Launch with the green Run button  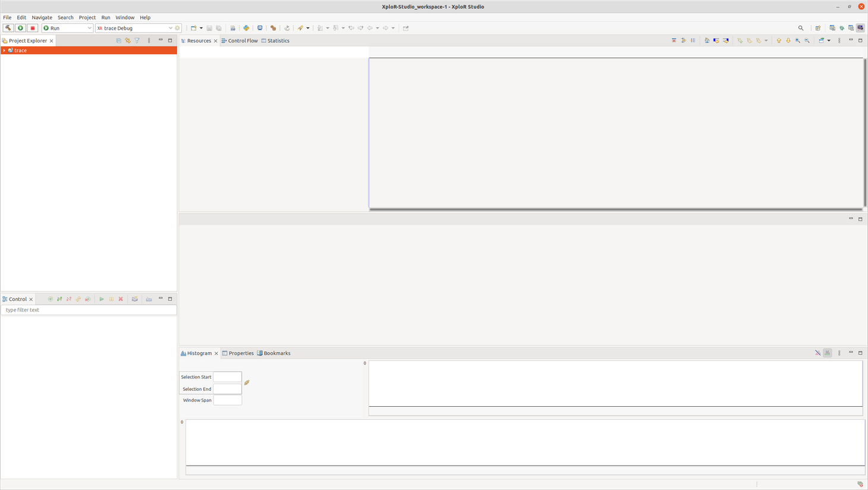point(20,28)
